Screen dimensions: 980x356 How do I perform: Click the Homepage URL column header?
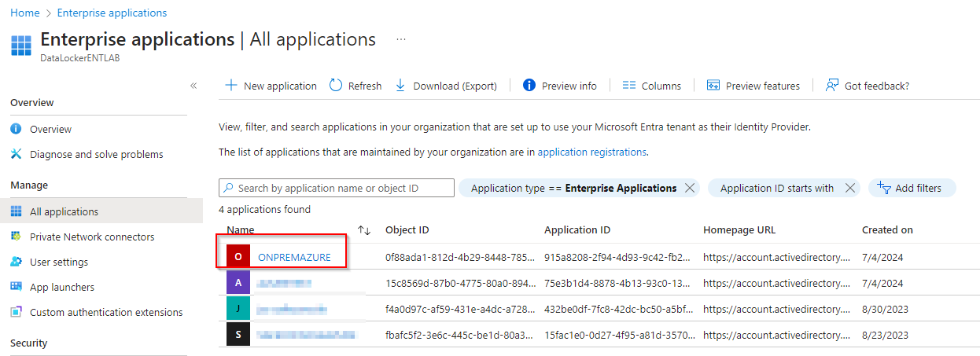739,230
